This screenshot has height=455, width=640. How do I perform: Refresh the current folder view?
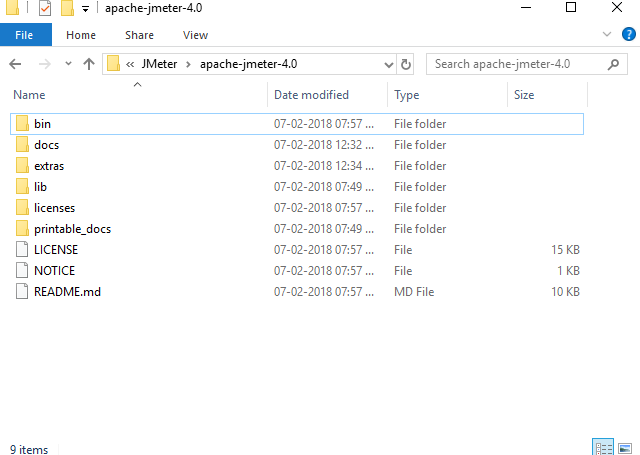click(x=405, y=64)
